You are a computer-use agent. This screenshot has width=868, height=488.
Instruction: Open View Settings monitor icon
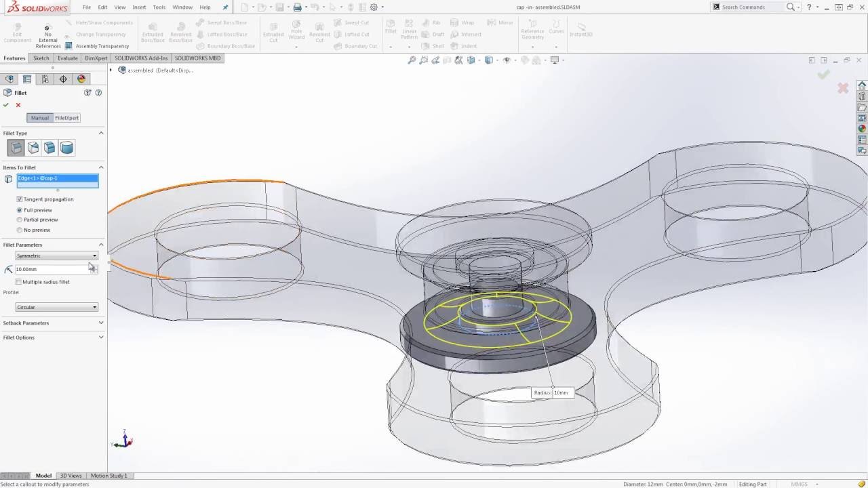coord(555,60)
